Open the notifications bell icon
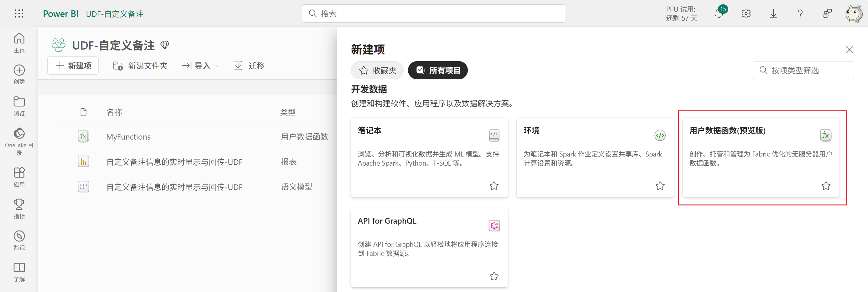The width and height of the screenshot is (868, 292). [719, 13]
